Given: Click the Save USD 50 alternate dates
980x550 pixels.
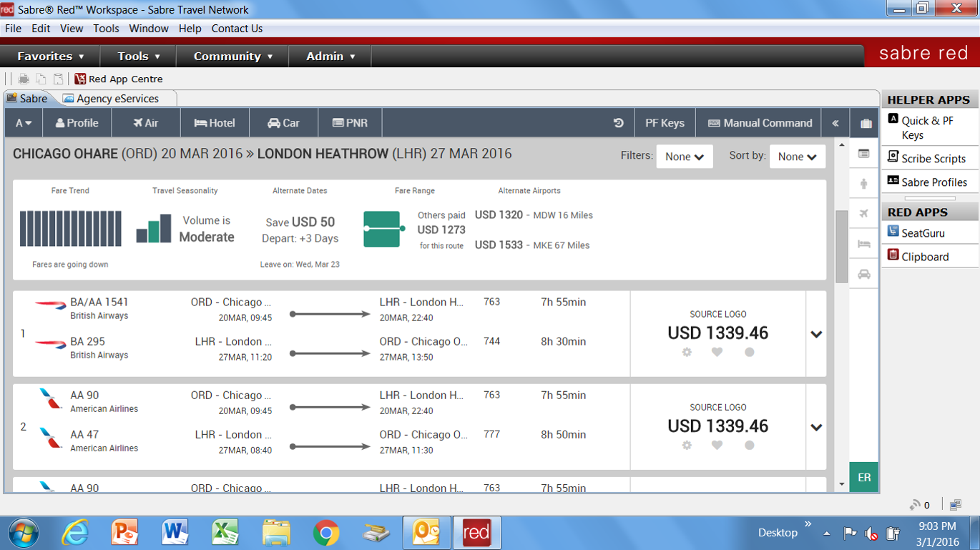Looking at the screenshot, I should pos(300,222).
